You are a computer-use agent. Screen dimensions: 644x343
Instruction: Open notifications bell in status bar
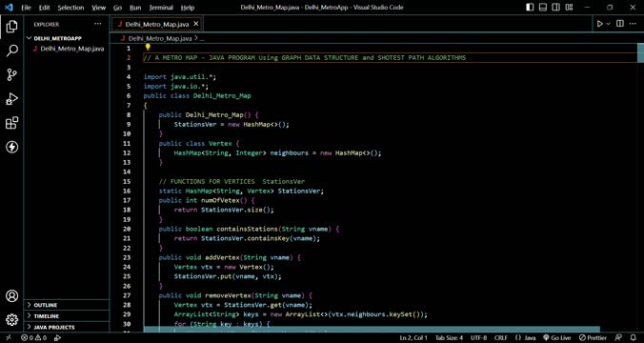(x=633, y=337)
